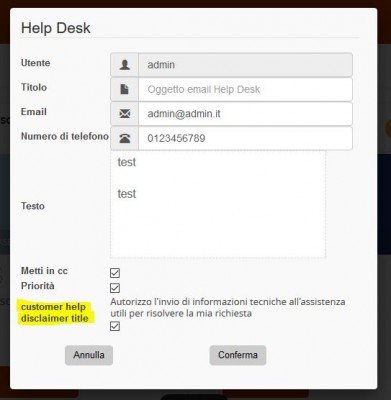Click the Annulla button
The width and height of the screenshot is (391, 400).
click(89, 355)
